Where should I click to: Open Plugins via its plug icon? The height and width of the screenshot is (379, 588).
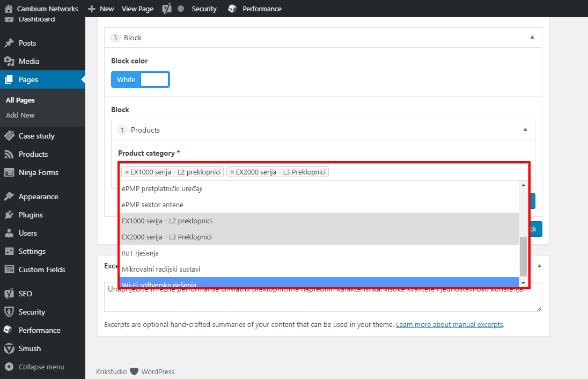(x=9, y=215)
